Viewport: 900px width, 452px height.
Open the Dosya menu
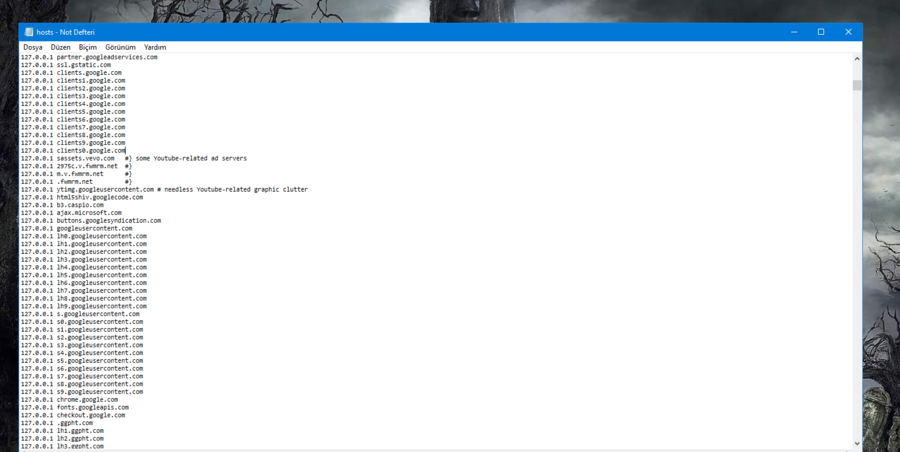pos(33,47)
